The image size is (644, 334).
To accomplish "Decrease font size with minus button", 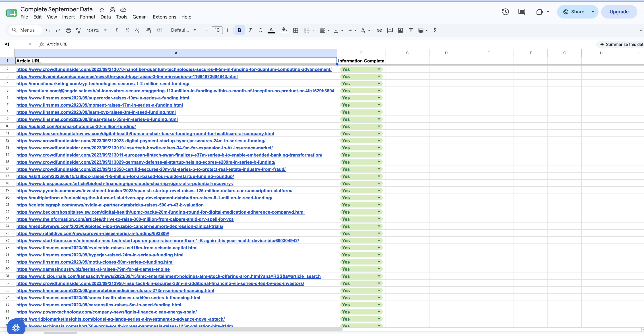I will [206, 30].
